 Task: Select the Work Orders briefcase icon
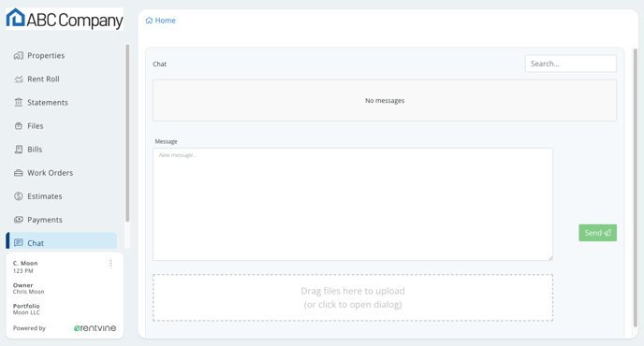pyautogui.click(x=19, y=173)
